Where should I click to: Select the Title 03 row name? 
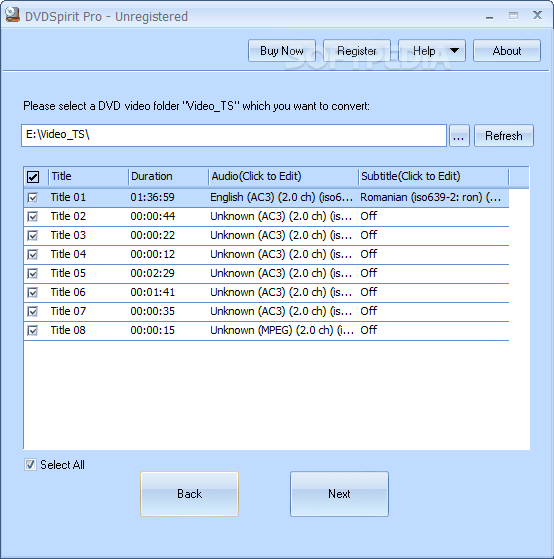(68, 235)
